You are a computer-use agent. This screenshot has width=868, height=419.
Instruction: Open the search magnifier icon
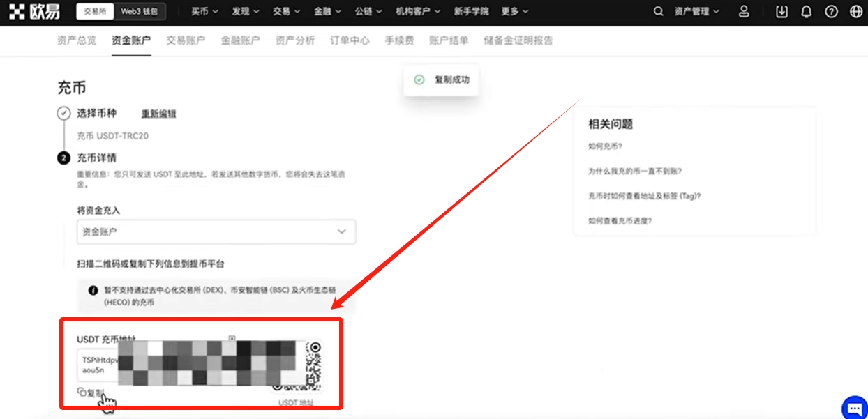coord(659,12)
